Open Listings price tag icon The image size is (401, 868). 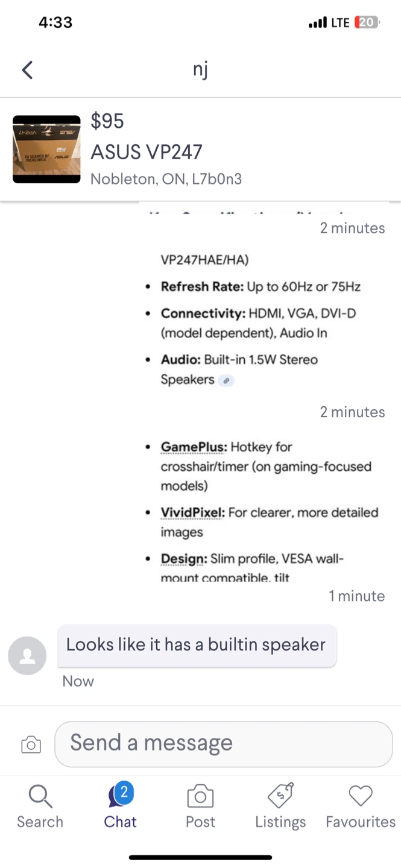[x=280, y=797]
